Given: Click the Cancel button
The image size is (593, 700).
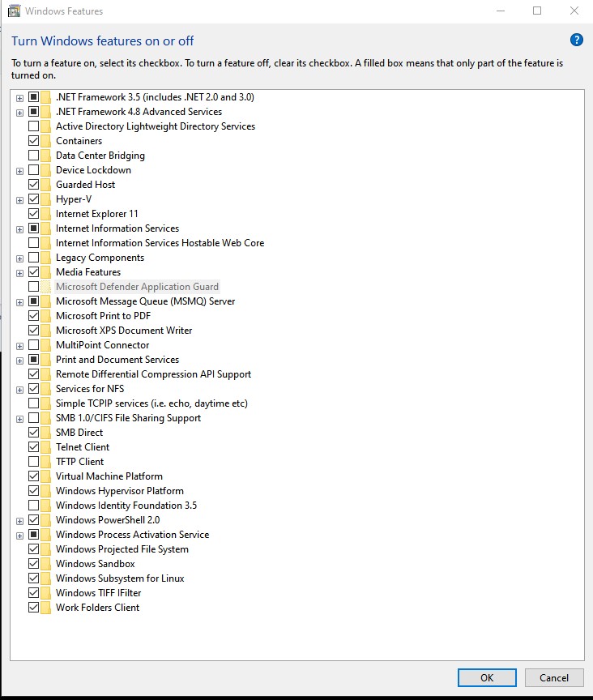Looking at the screenshot, I should [x=554, y=678].
